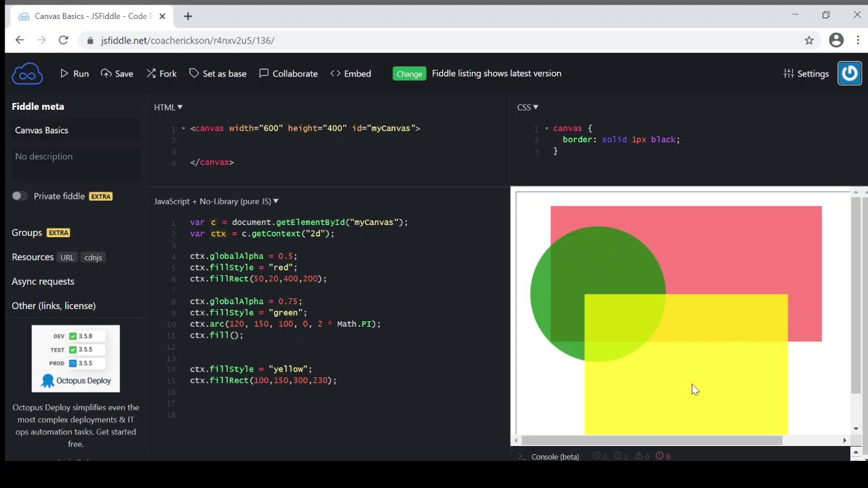Click the fillStyle = "yellow" line

[251, 369]
